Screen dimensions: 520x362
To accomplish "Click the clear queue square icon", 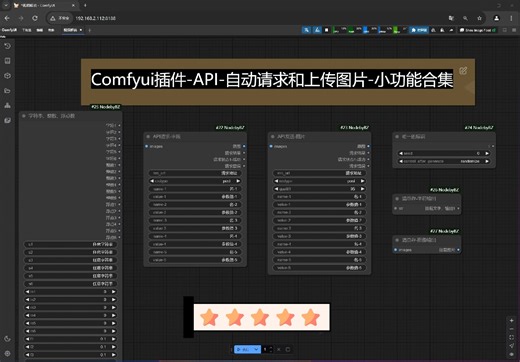I will coord(288,349).
